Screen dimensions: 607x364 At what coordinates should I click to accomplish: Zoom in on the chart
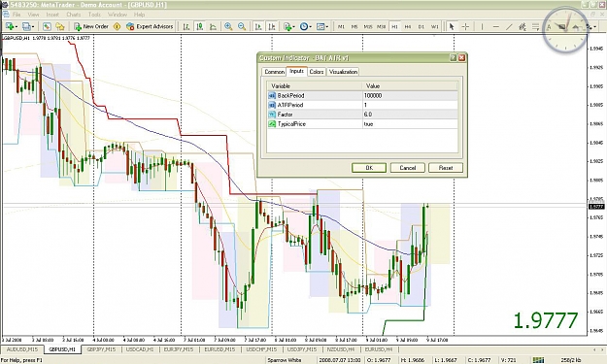(x=228, y=26)
